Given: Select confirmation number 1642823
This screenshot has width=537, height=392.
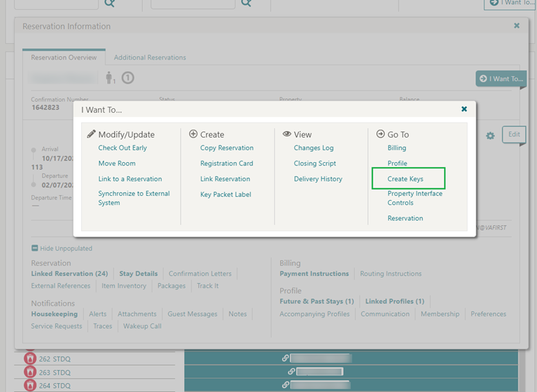Looking at the screenshot, I should (x=45, y=107).
